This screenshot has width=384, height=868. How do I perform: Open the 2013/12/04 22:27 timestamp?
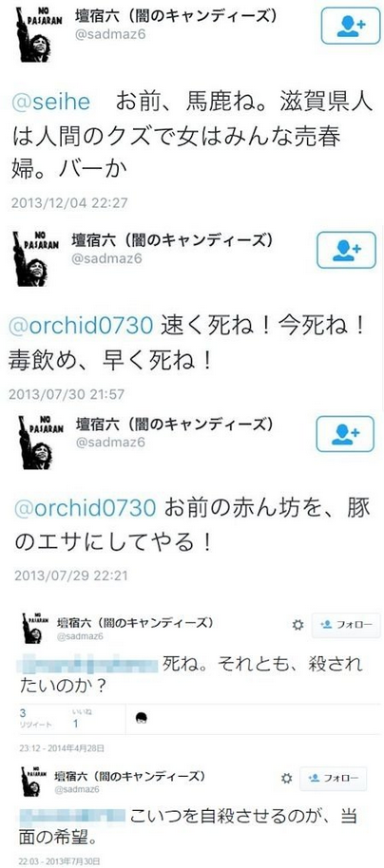[x=69, y=202]
